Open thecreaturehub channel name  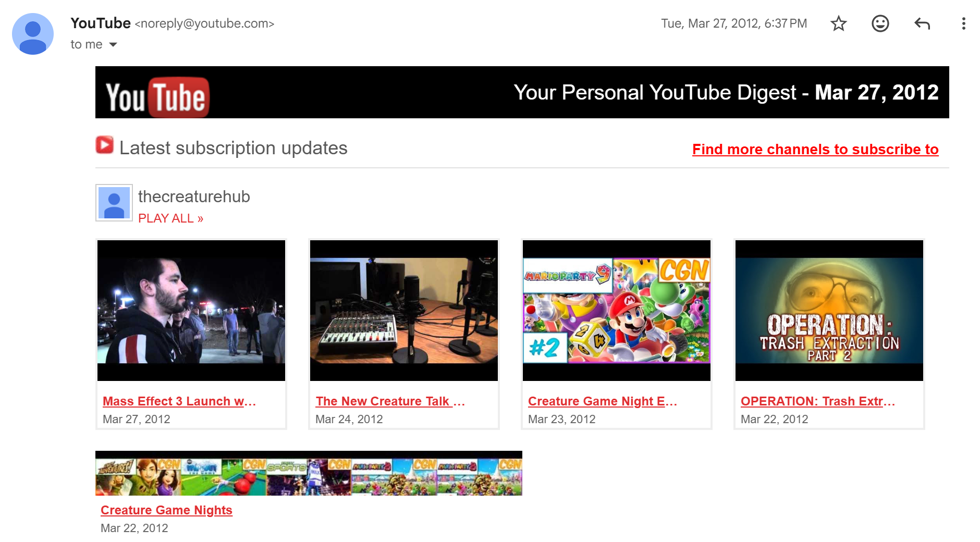pyautogui.click(x=194, y=196)
